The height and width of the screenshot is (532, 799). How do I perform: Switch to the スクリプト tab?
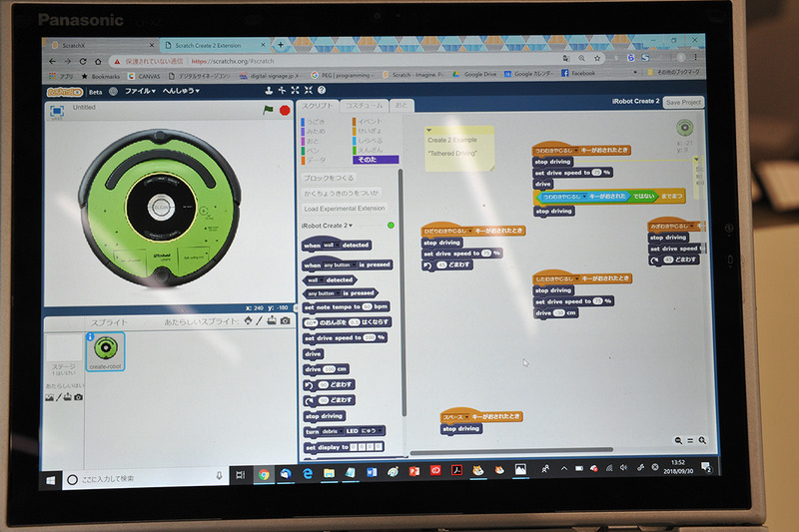(x=317, y=106)
